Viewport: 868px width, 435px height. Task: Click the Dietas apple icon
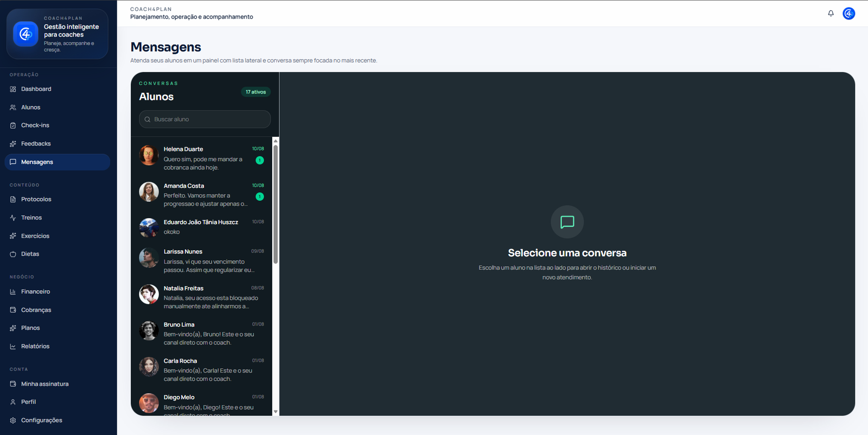pos(13,254)
